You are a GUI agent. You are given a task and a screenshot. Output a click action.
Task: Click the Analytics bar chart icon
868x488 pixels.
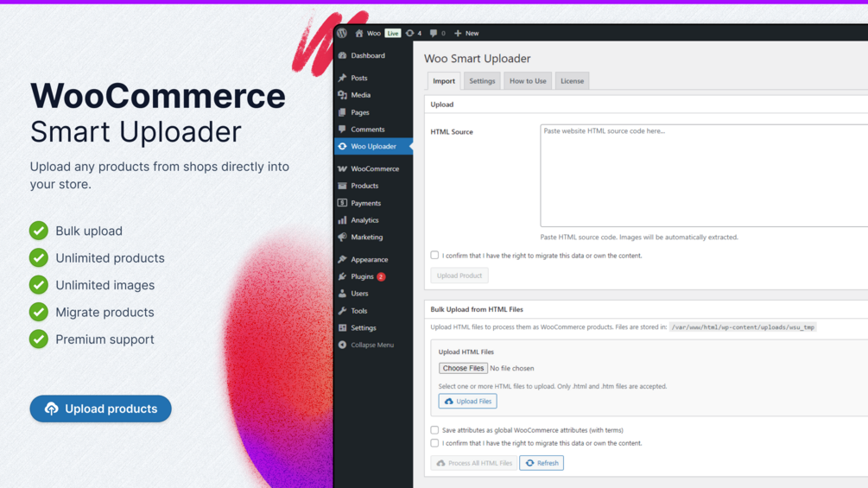(x=343, y=220)
